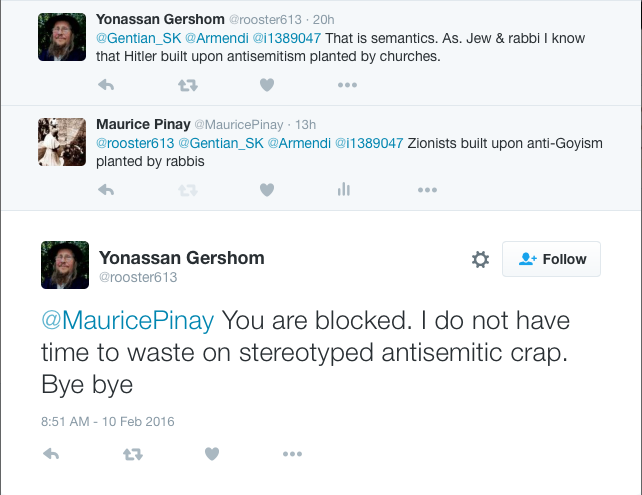Open the gear settings menu
642x495 pixels.
(x=480, y=260)
